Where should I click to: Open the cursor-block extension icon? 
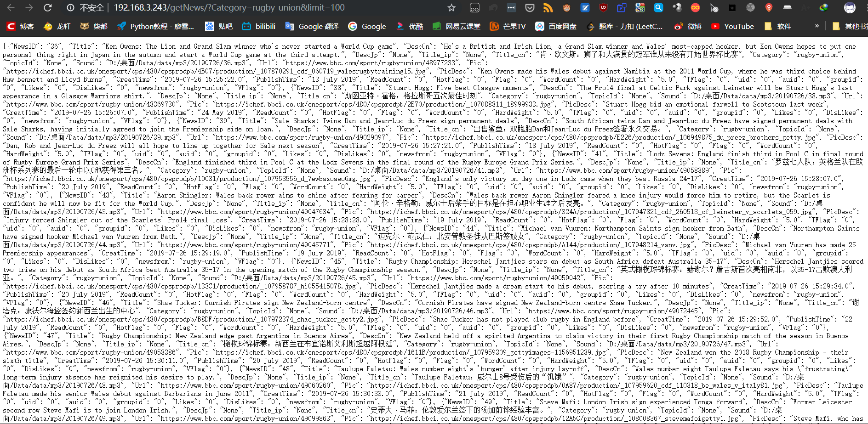(x=714, y=8)
